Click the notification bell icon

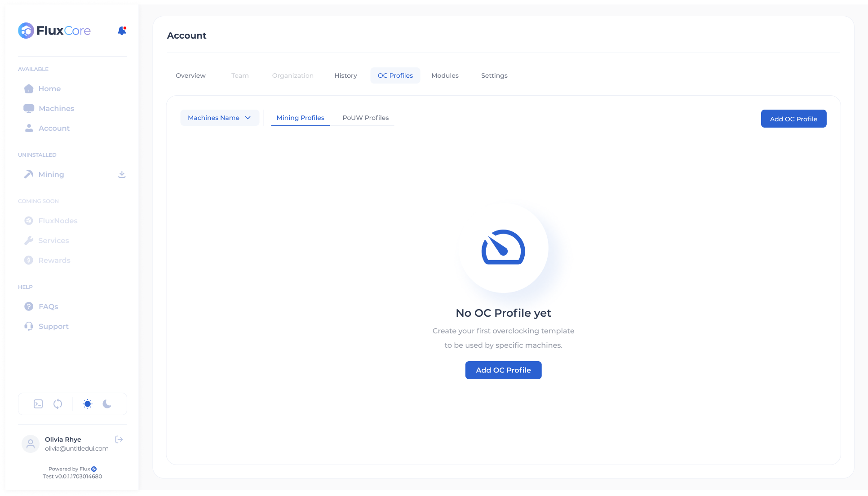122,31
